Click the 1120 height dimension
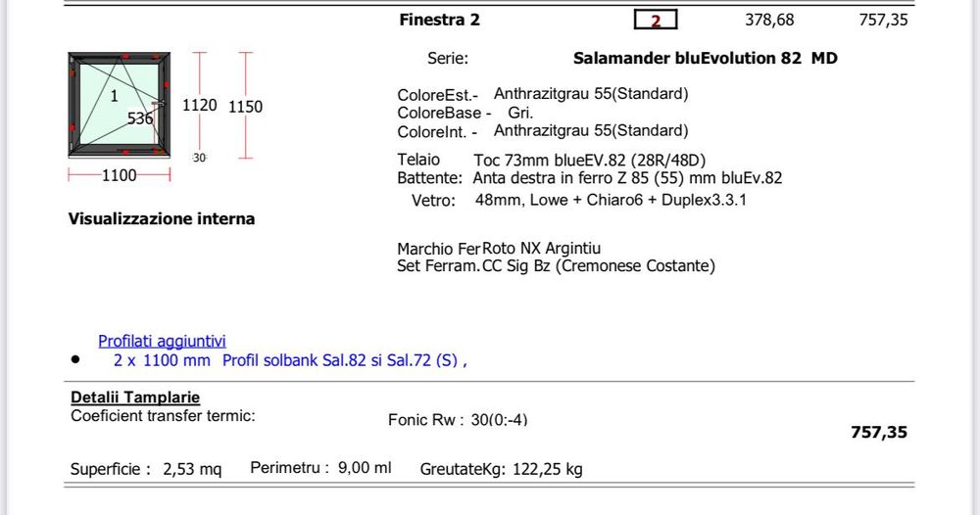Image resolution: width=980 pixels, height=515 pixels. tap(199, 106)
